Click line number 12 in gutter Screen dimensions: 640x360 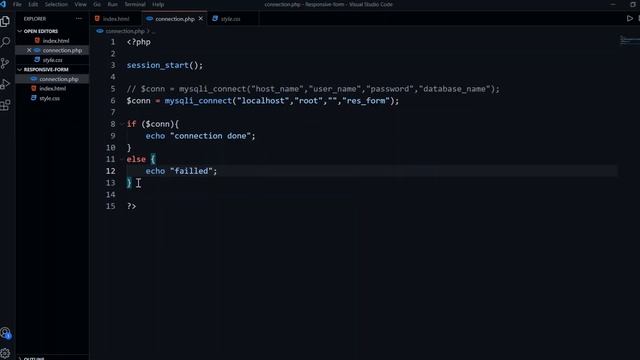111,171
